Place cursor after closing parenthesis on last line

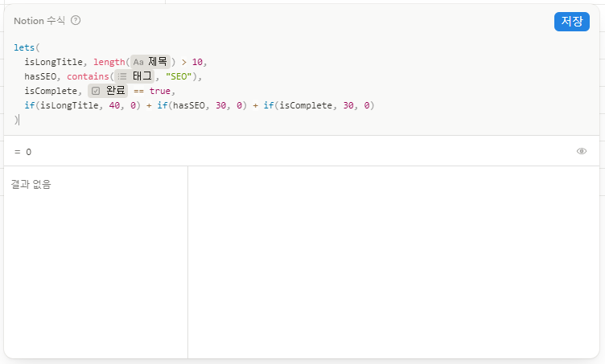19,121
